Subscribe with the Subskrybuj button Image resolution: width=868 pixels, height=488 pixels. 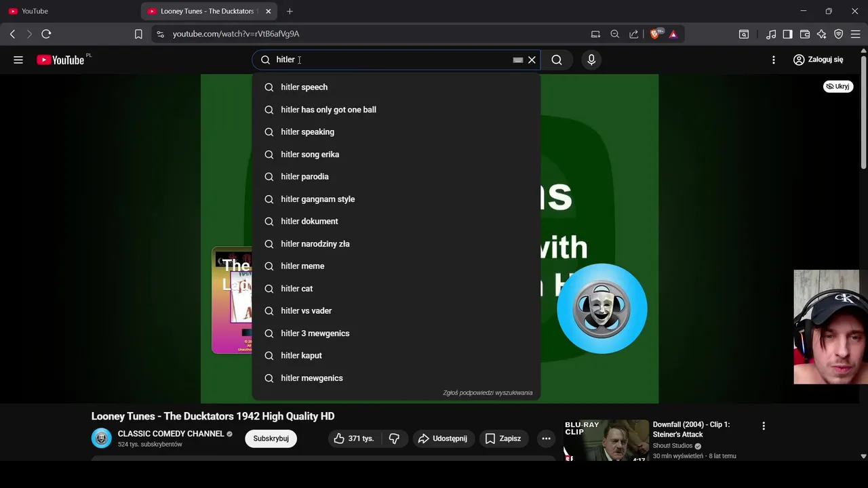271,439
